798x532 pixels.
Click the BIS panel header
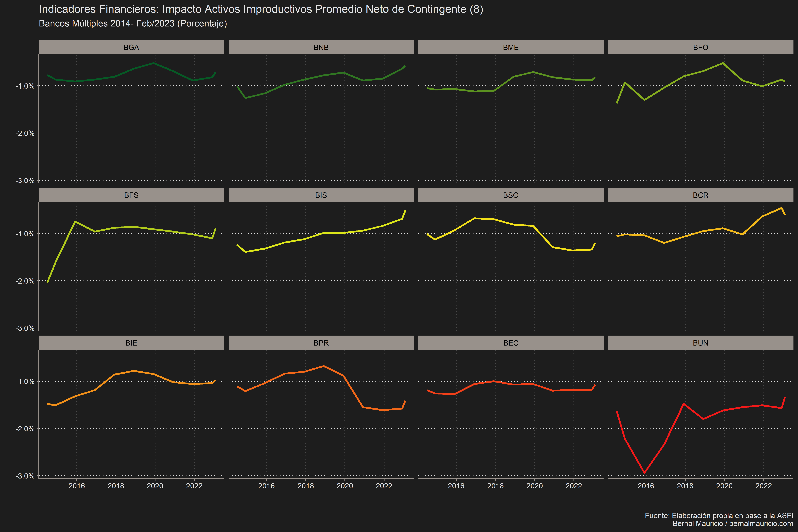coord(321,195)
